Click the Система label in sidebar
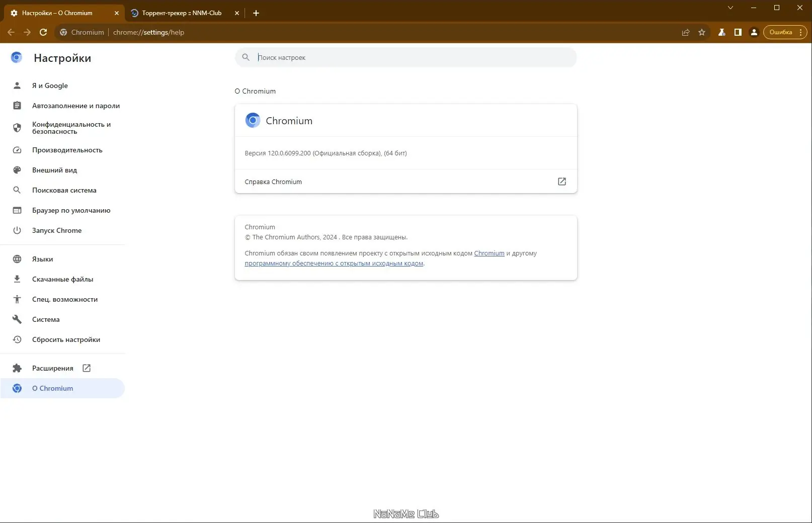Viewport: 812px width, 523px height. pos(46,319)
